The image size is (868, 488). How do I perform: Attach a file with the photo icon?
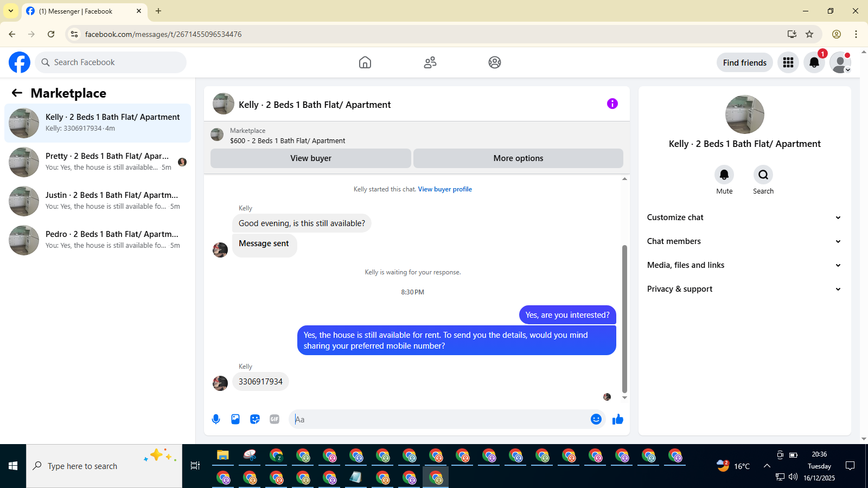(x=235, y=419)
